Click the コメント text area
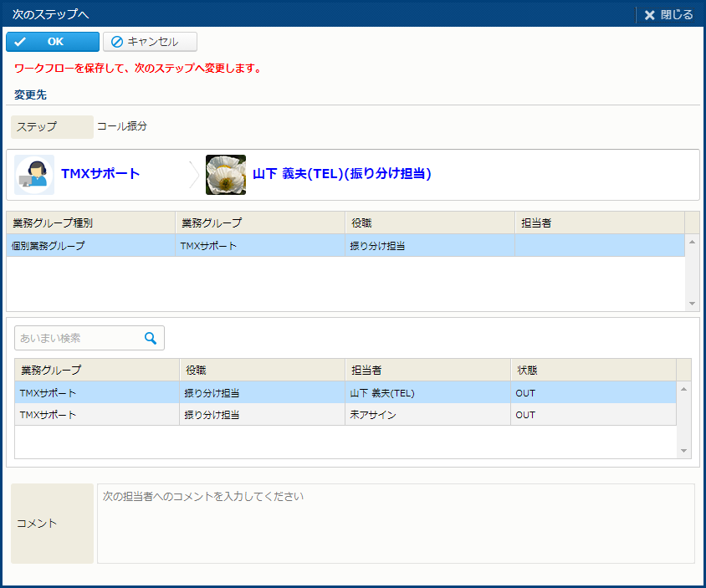706x588 pixels. pos(395,523)
